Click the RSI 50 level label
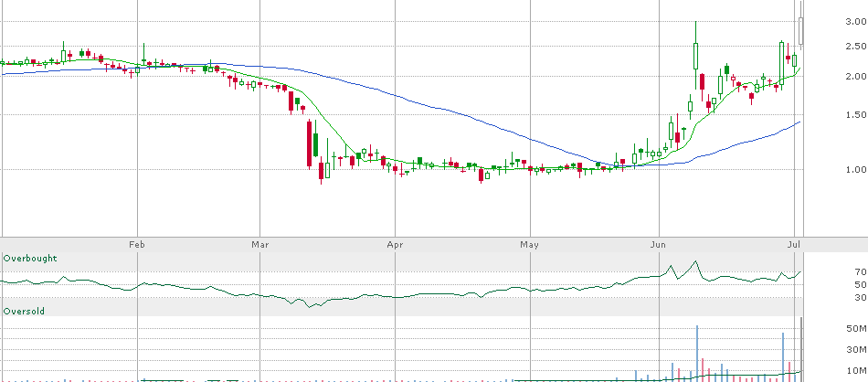The image size is (868, 382). tap(861, 284)
